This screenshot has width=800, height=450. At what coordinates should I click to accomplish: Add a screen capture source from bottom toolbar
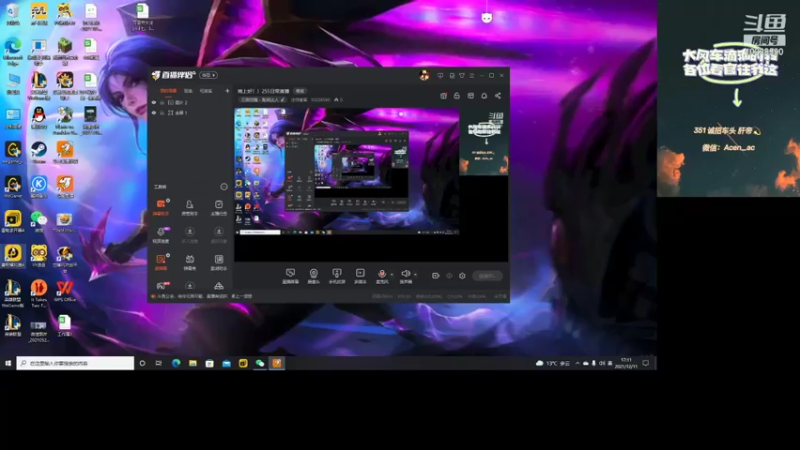tap(290, 276)
